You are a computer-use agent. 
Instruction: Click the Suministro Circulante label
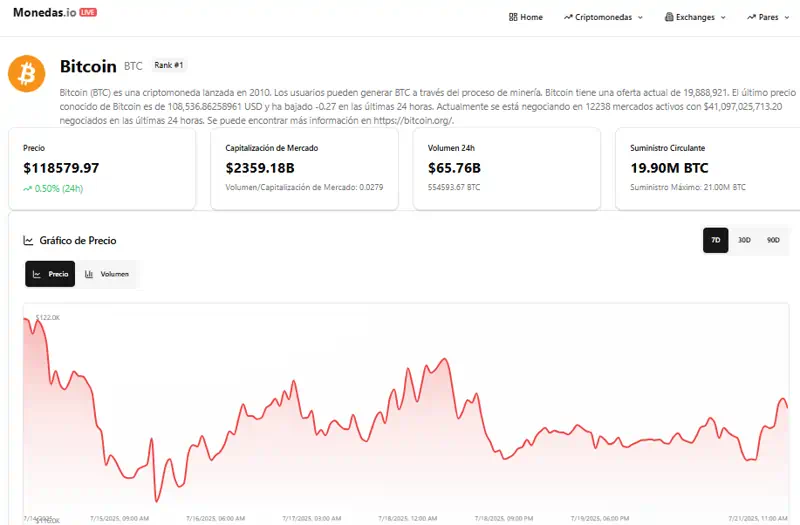(667, 148)
